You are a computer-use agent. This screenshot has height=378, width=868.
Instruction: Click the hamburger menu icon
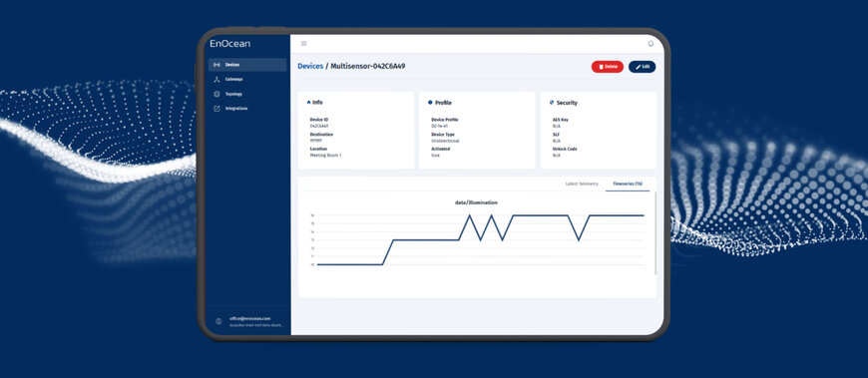(x=303, y=44)
